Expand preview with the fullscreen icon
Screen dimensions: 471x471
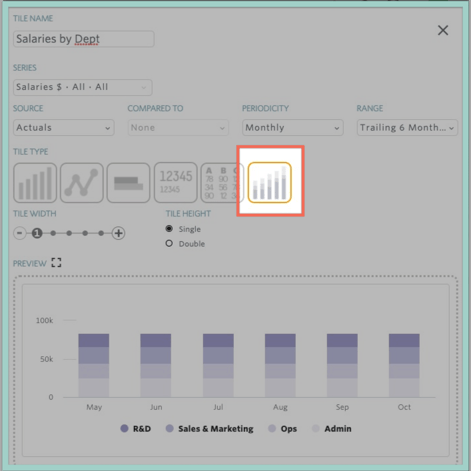(x=56, y=263)
